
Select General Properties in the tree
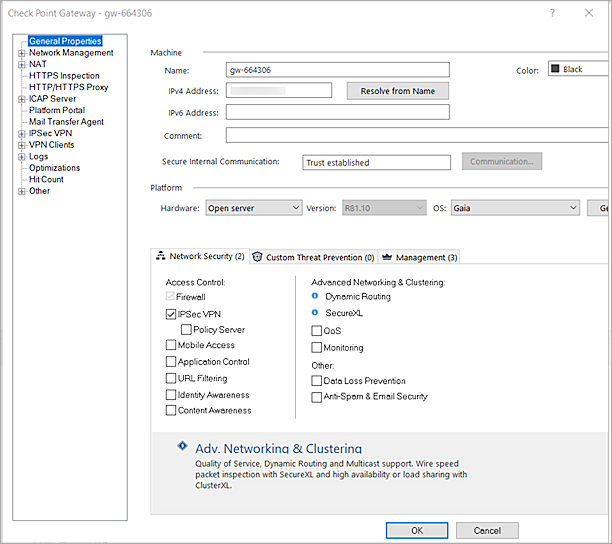[x=65, y=41]
